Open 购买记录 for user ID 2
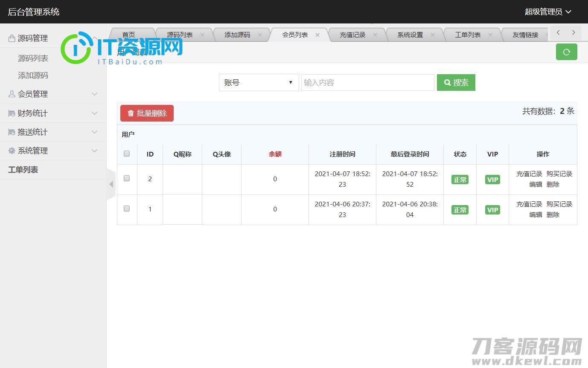Screen dimensions: 588x368 point(559,174)
